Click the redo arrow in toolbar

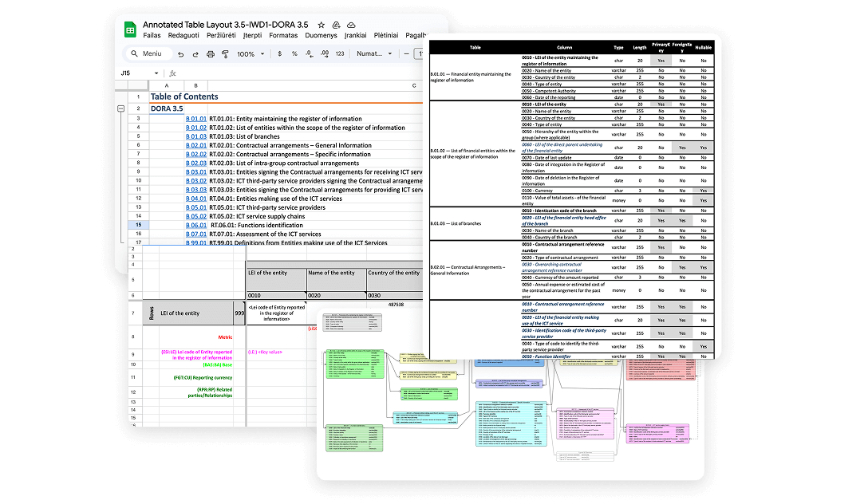tap(195, 54)
